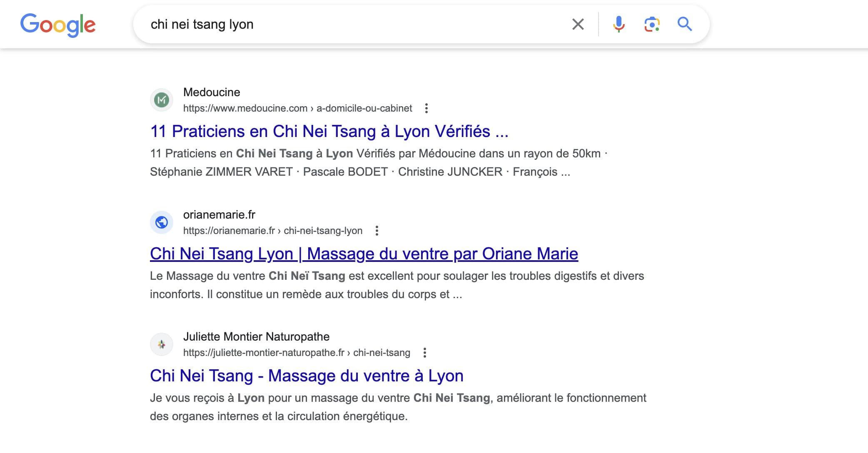Click the juliette-montier-naturopathe.fr URL

[297, 353]
